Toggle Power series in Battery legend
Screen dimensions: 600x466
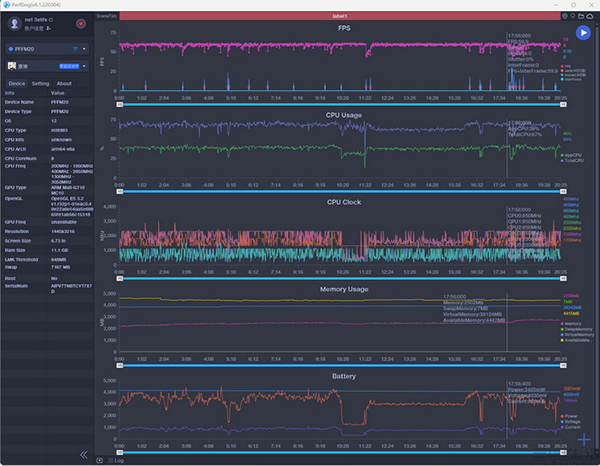pos(569,416)
